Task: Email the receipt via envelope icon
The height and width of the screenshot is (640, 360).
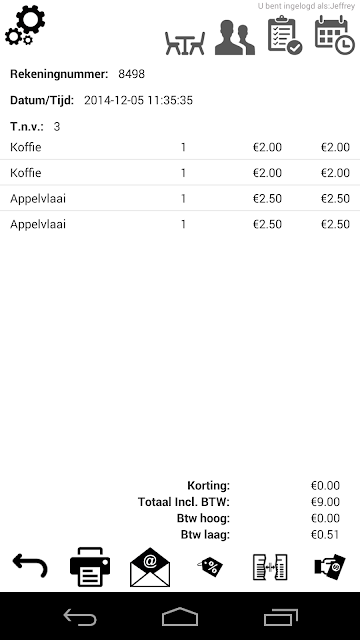Action: tap(150, 567)
